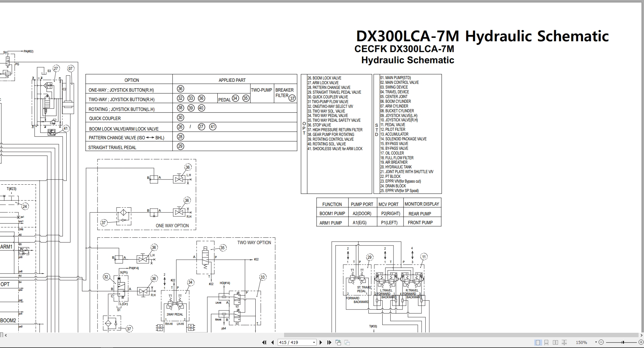This screenshot has height=348, width=644.
Task: Jump to the last page
Action: [x=329, y=342]
